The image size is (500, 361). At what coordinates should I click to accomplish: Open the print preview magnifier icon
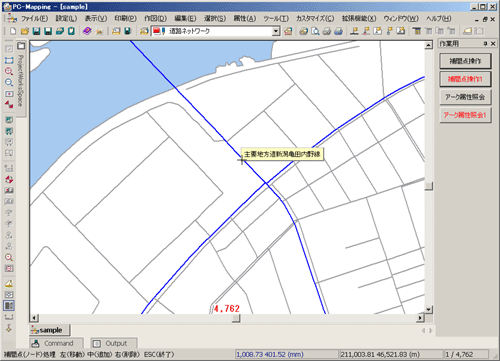[315, 31]
